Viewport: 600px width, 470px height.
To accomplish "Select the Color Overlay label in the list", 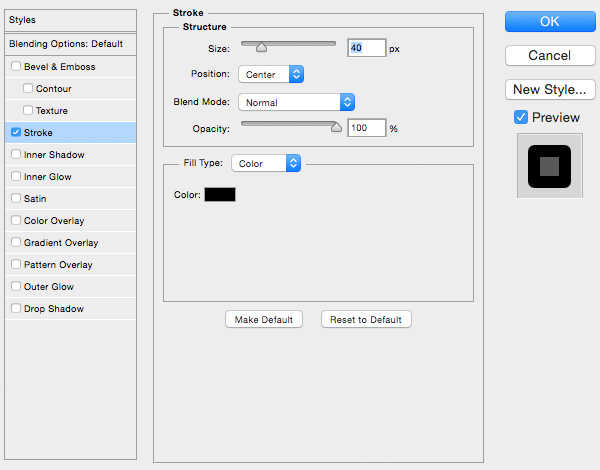I will pyautogui.click(x=54, y=221).
